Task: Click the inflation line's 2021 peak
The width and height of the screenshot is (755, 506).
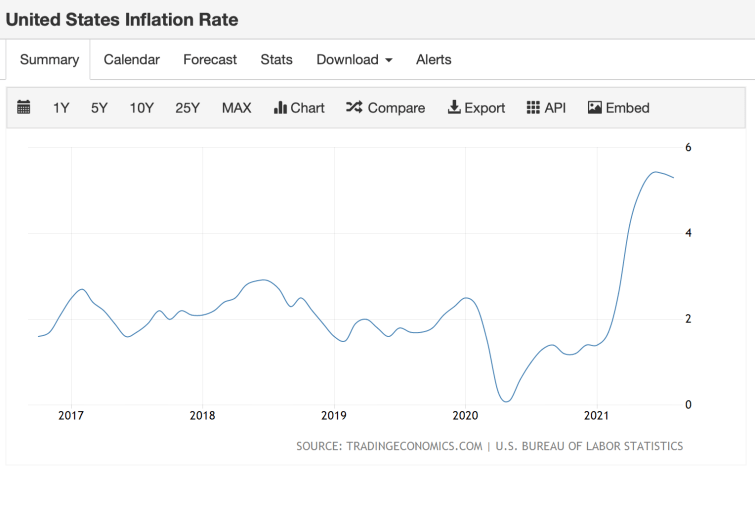Action: (x=654, y=173)
